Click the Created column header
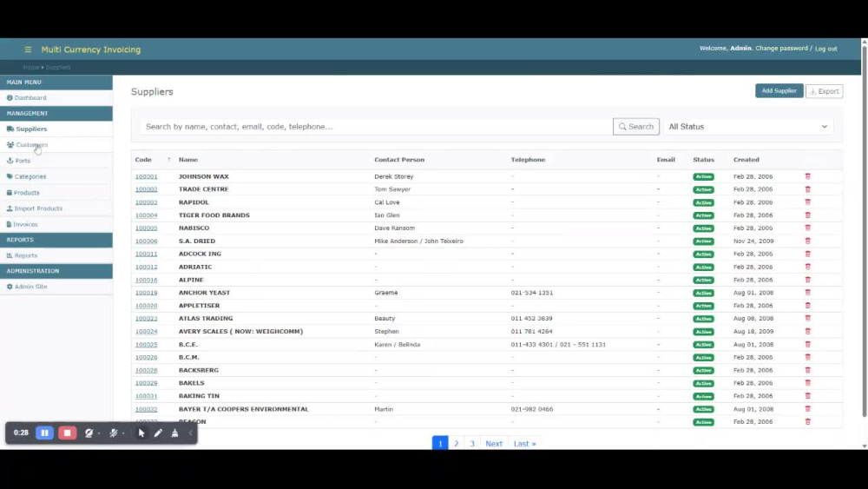 coord(746,160)
